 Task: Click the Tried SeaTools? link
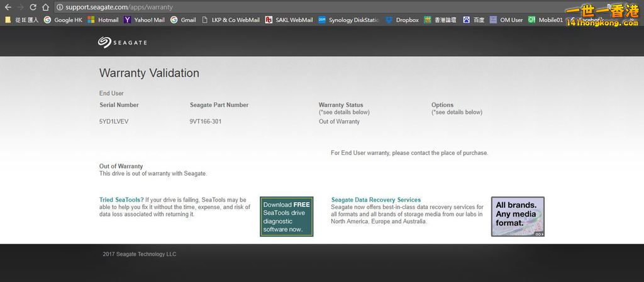121,200
